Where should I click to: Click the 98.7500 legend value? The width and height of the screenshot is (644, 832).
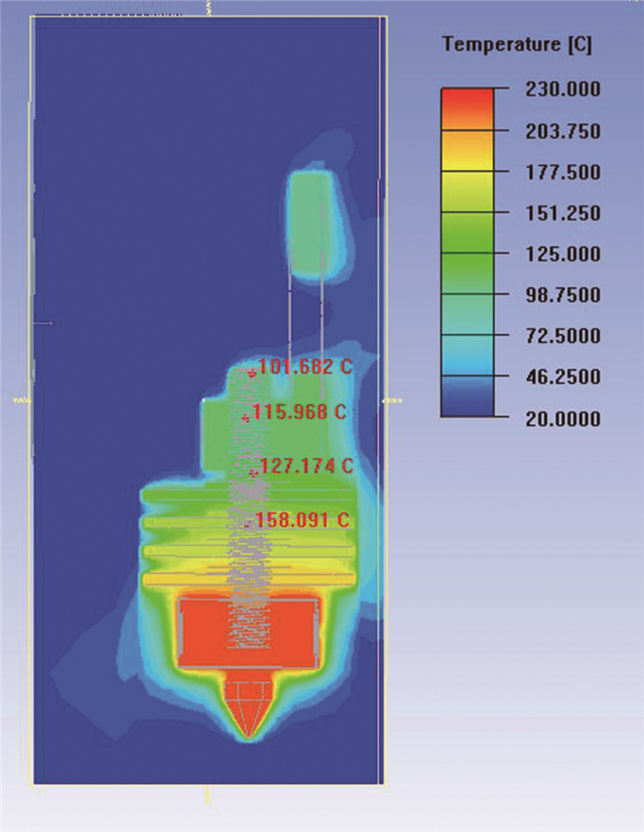(563, 295)
